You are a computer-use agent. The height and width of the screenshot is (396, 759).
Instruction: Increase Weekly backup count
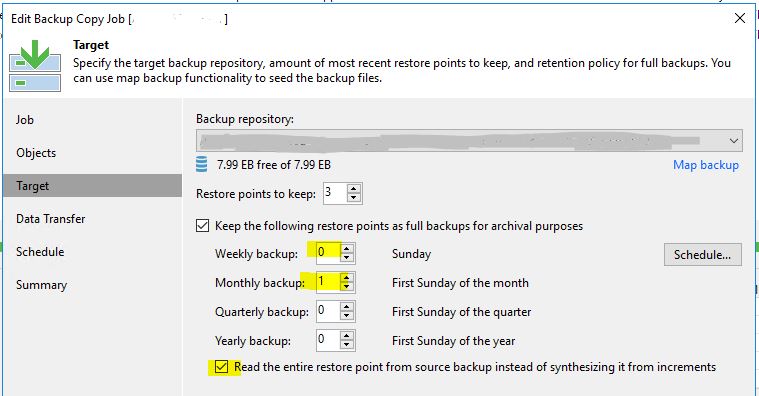coord(347,249)
